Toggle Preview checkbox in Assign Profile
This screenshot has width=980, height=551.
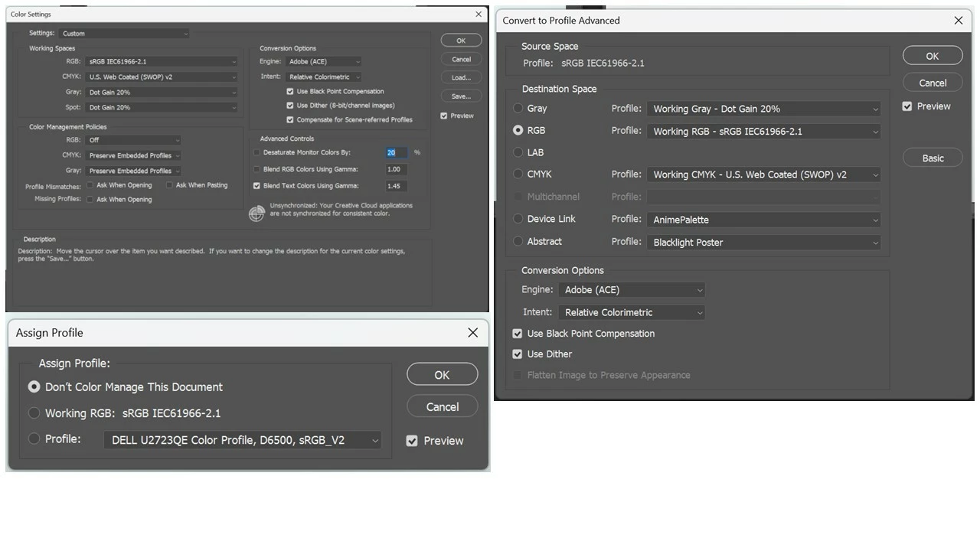click(x=412, y=441)
